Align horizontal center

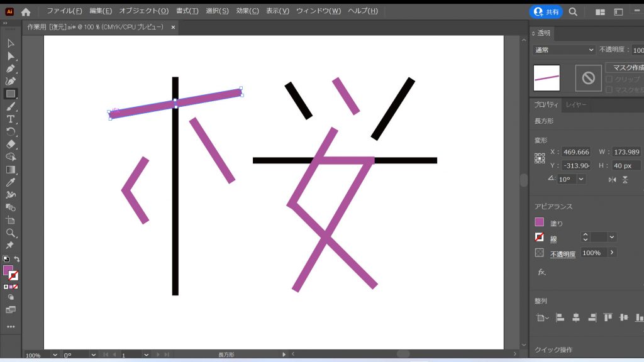[x=576, y=317]
